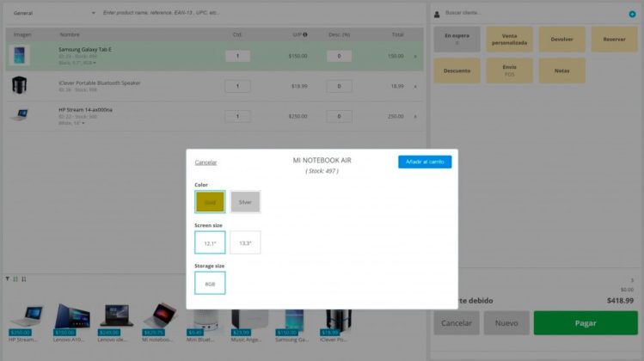
Task: Click the $418.99 total amount
Action: tap(620, 301)
